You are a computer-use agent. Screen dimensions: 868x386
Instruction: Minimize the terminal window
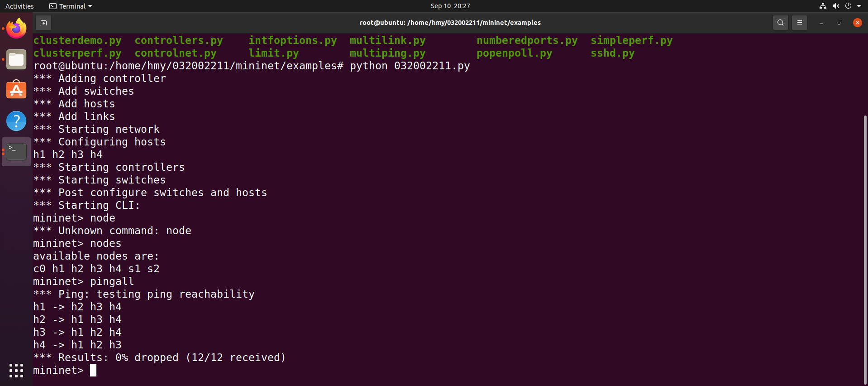tap(821, 23)
